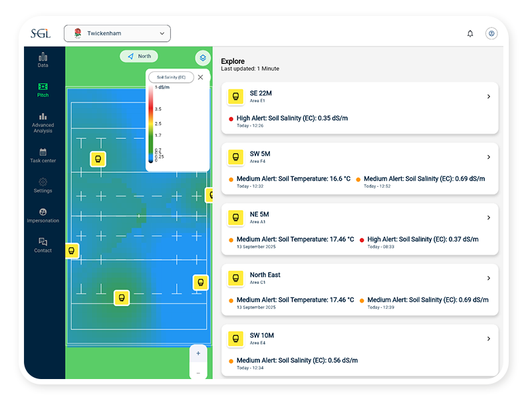The image size is (532, 399).
Task: Expand the SE 22M sensor card
Action: (x=488, y=96)
